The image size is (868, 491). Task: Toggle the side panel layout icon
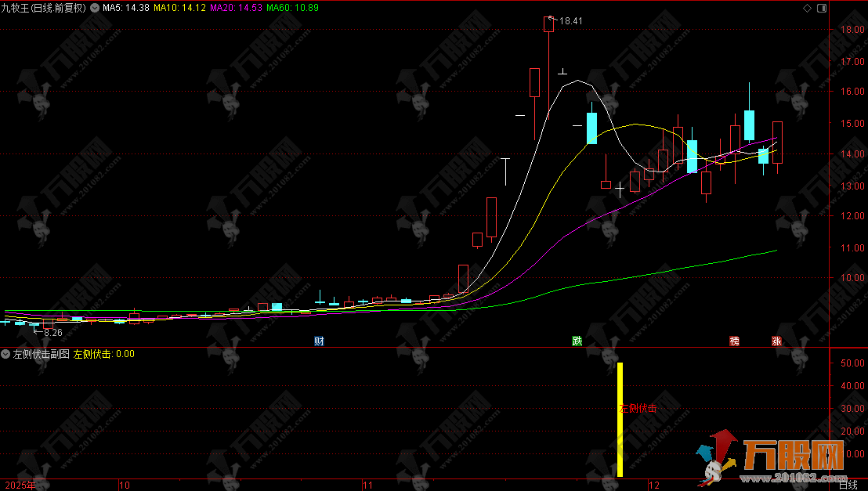(822, 8)
